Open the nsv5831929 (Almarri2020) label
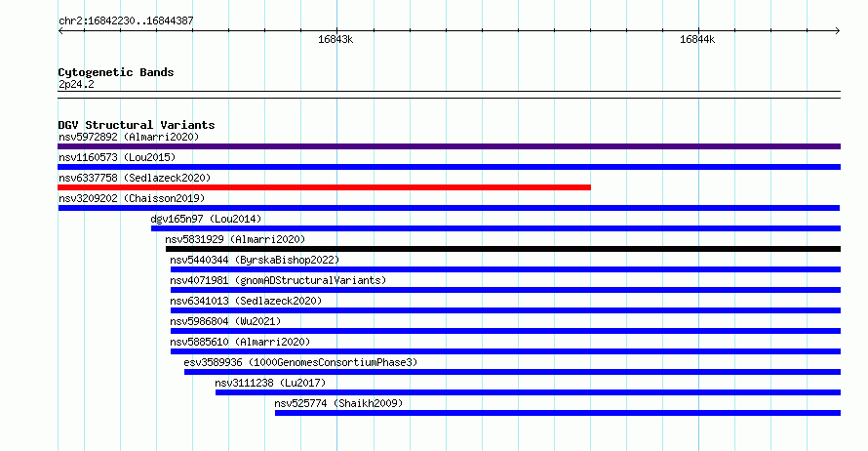The height and width of the screenshot is (451, 868). (235, 239)
